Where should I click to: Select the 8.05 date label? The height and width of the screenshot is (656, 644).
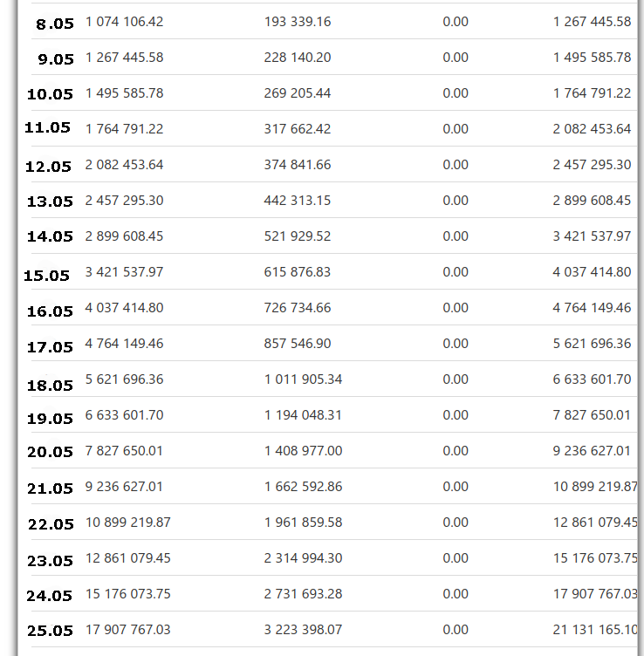coord(55,24)
